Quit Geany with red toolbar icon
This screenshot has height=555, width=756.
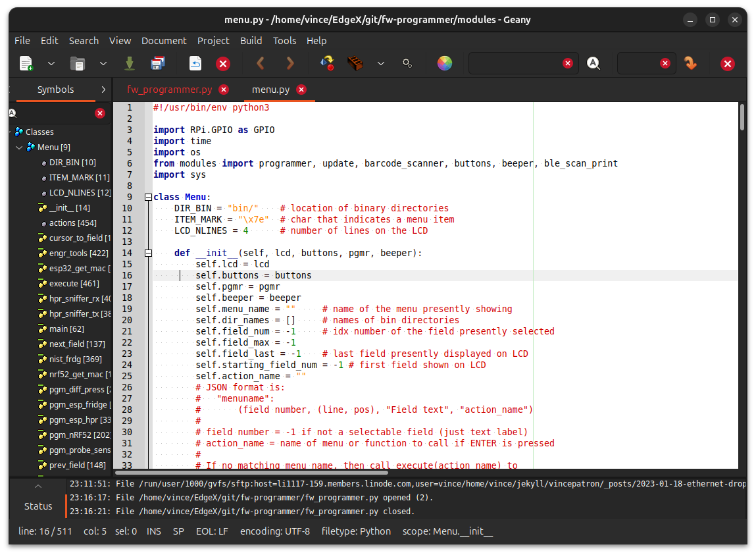[x=728, y=64]
